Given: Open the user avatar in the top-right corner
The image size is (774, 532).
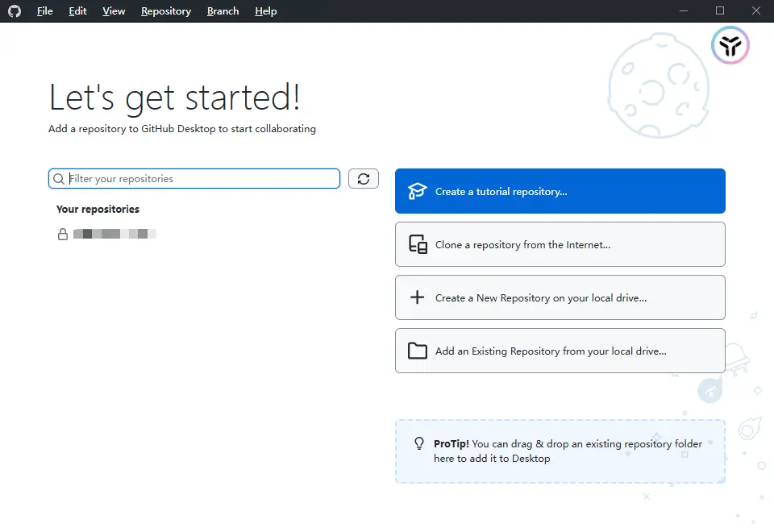Looking at the screenshot, I should [730, 46].
